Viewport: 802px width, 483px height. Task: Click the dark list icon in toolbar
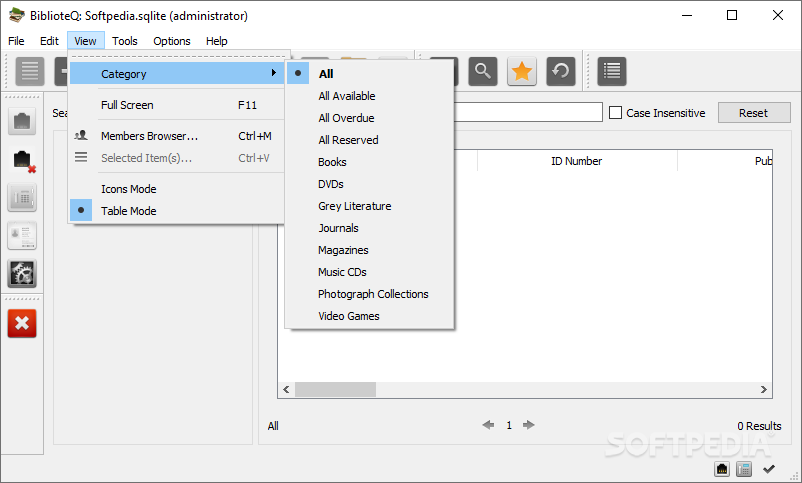point(612,71)
